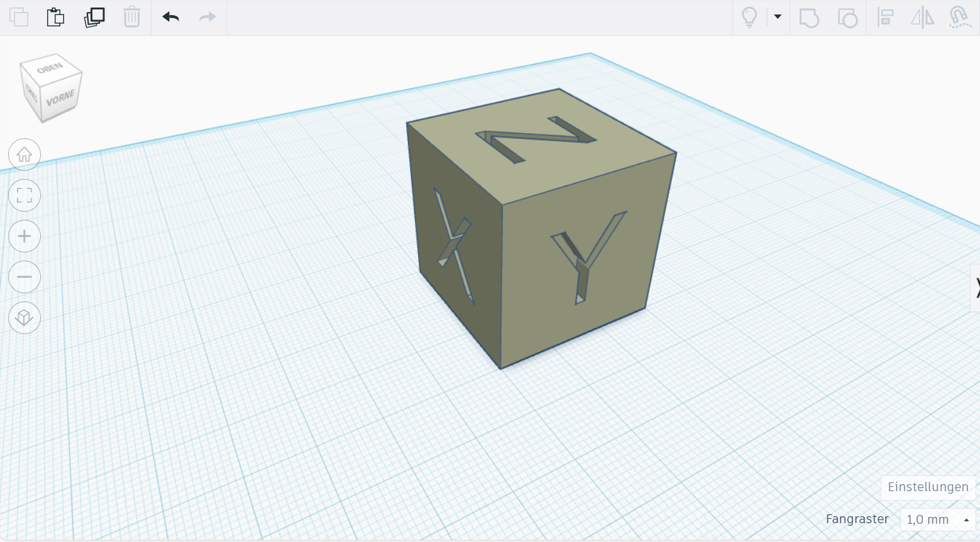
Task: Fit all in view button
Action: [25, 195]
